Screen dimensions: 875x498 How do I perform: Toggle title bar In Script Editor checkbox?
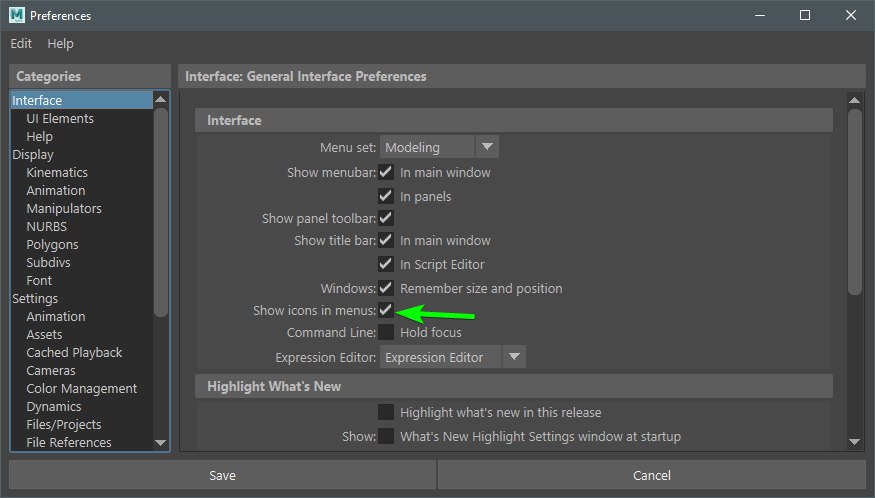pyautogui.click(x=386, y=264)
